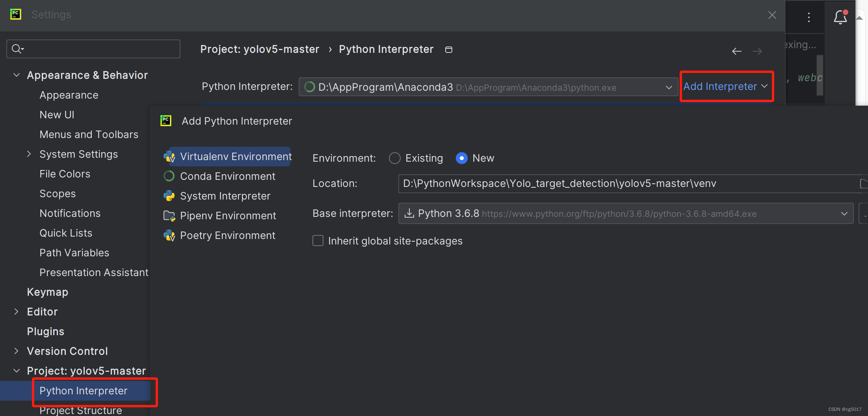Click the Python Interpreter breadcrumb title
868x416 pixels.
pos(386,49)
